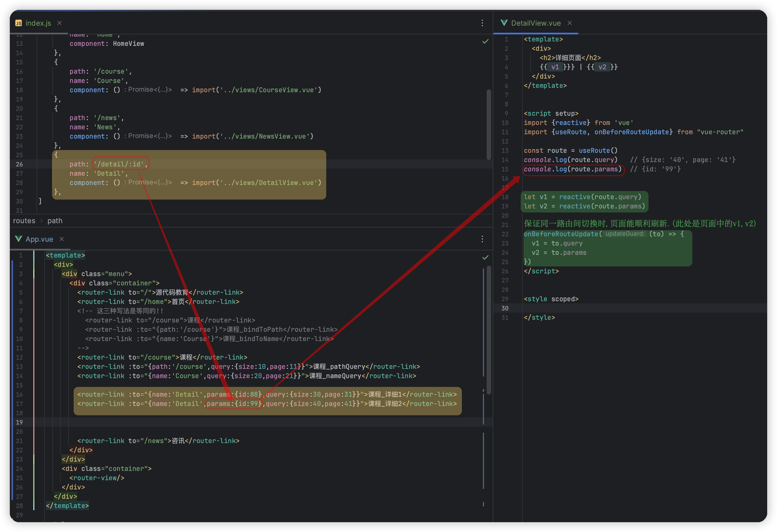Open the App.vue pane kebab menu

point(482,239)
